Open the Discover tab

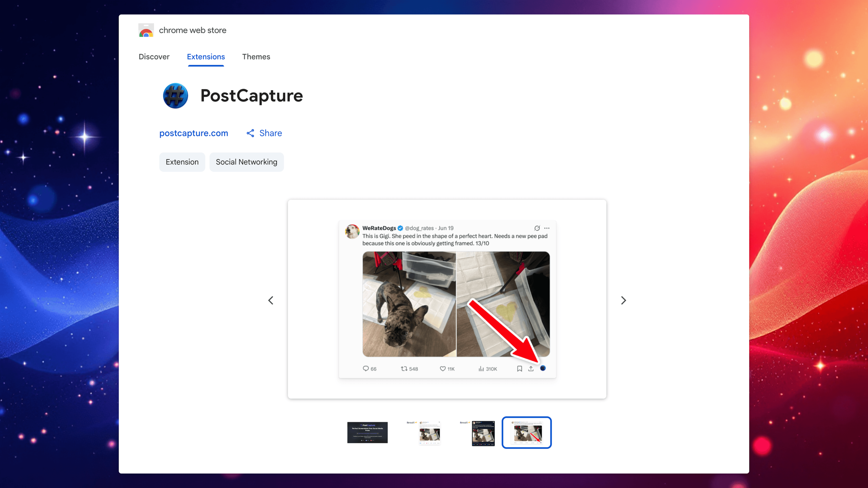[154, 57]
